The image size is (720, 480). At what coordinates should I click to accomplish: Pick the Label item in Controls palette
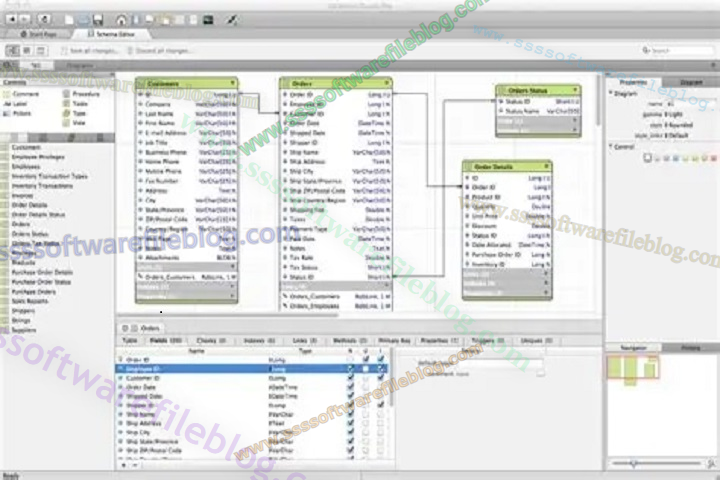click(16, 104)
